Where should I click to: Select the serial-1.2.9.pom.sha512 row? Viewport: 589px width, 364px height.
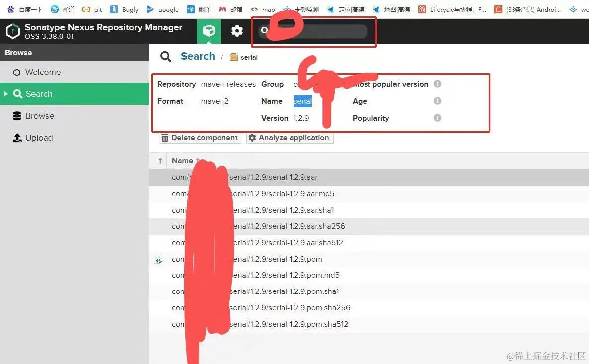(x=369, y=324)
